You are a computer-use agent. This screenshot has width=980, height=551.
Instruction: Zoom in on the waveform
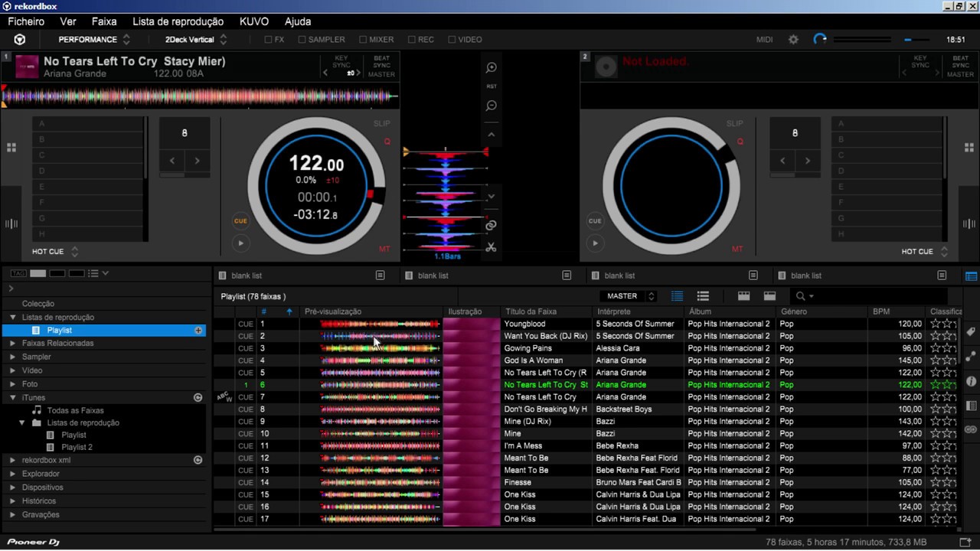coord(492,68)
